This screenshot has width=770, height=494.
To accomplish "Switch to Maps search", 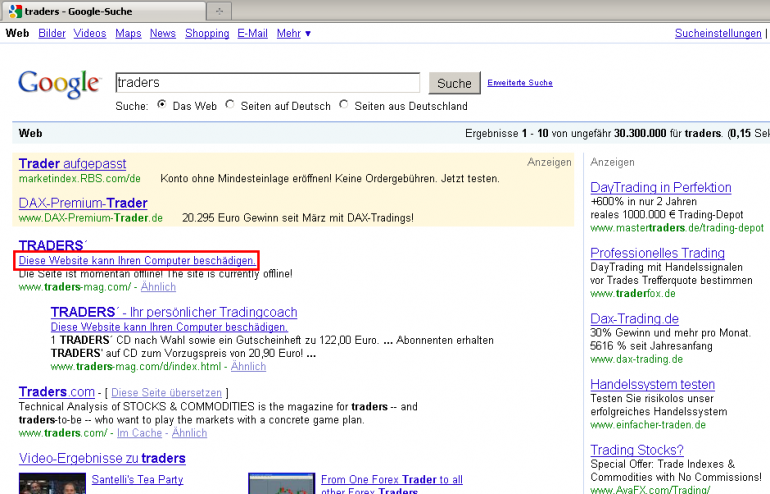I will pos(128,33).
